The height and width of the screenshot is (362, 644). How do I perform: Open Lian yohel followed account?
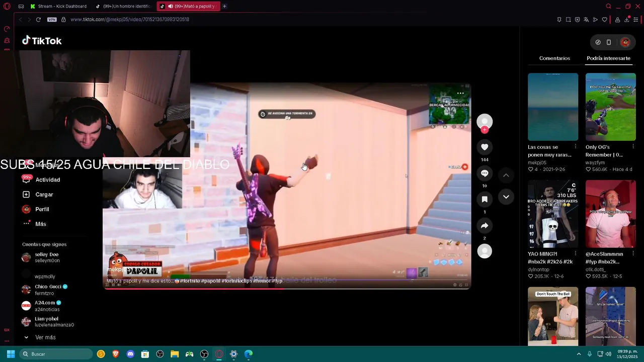pos(48,322)
